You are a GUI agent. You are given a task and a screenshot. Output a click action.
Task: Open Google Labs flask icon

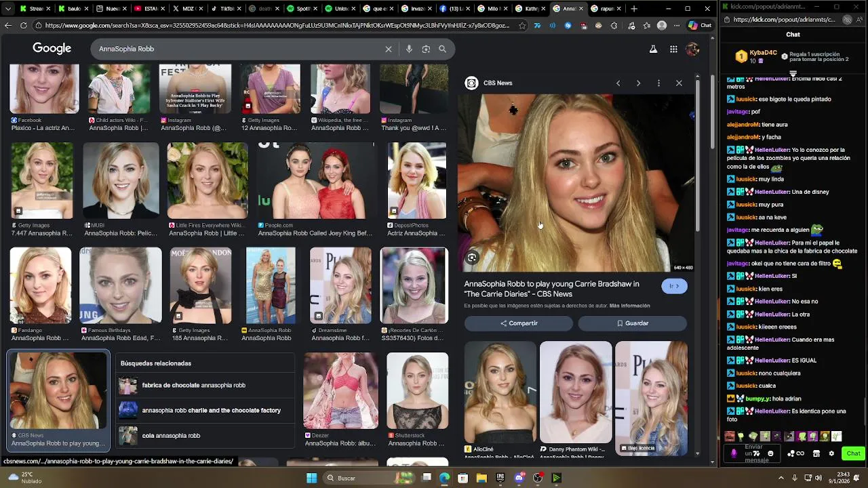[653, 49]
